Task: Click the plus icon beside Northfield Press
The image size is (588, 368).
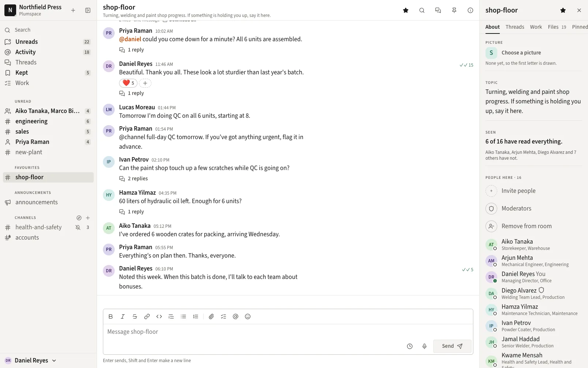Action: (x=73, y=10)
